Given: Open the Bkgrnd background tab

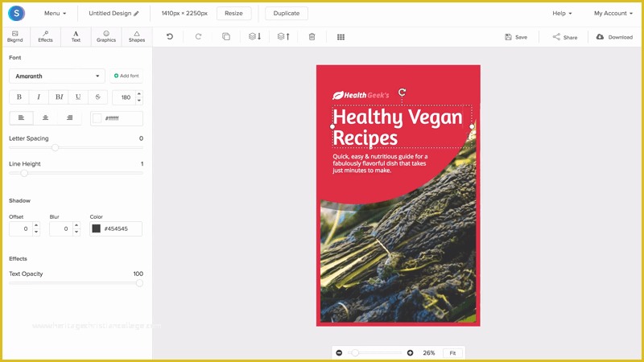Looking at the screenshot, I should click(15, 36).
